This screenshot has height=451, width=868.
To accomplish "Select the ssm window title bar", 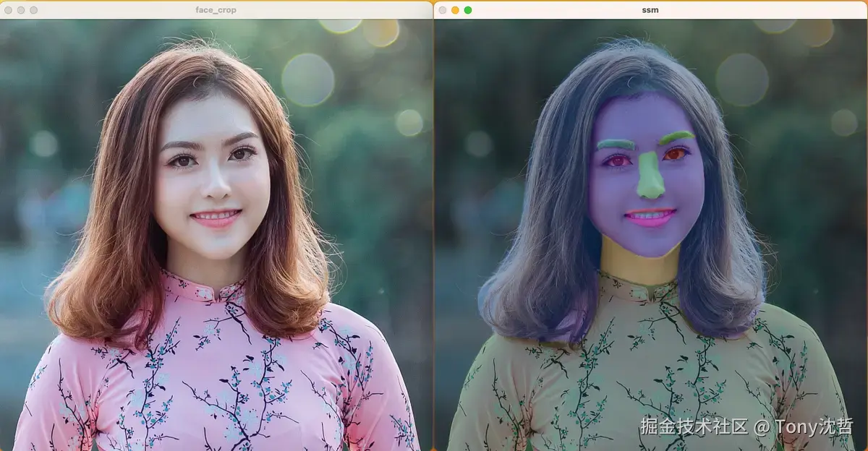I will click(x=649, y=10).
